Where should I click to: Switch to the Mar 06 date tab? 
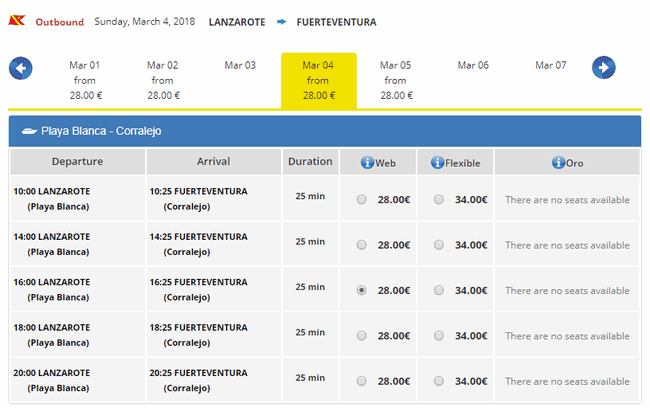473,66
